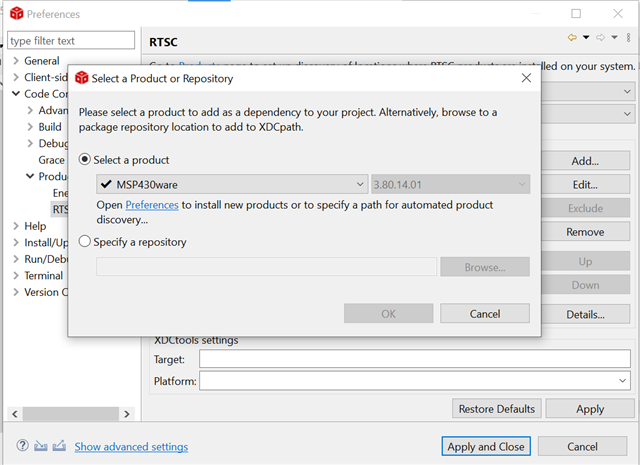Screen dimensions: 640x465
Task: Open the back history dropdown arrow
Action: coord(584,37)
